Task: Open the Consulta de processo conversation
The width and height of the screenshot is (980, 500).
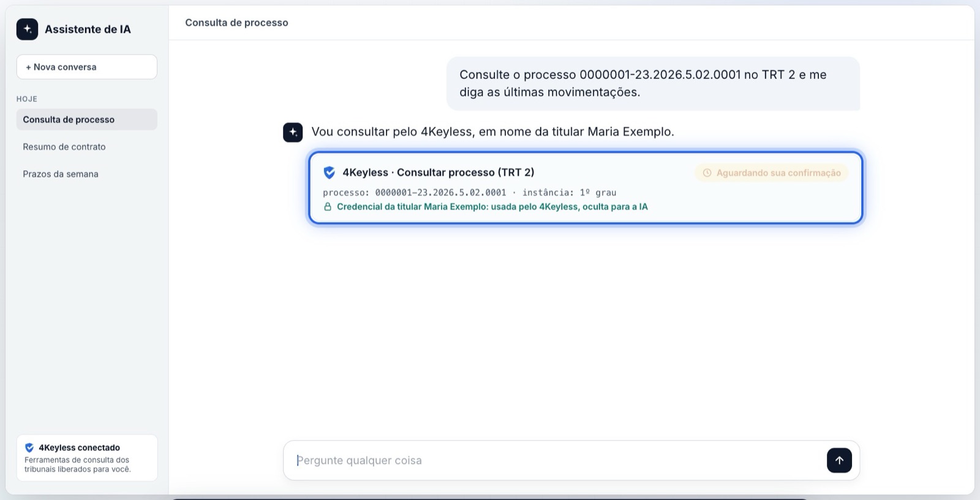Action: tap(87, 119)
